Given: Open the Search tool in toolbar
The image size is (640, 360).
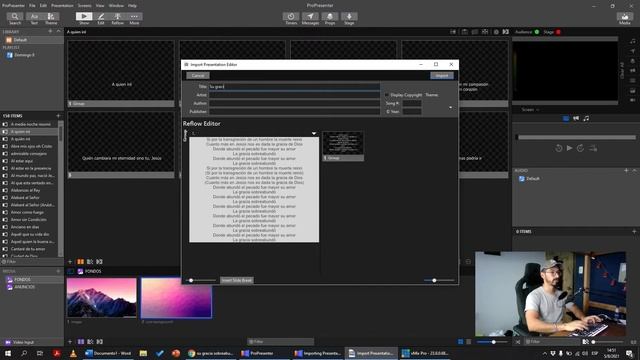Looking at the screenshot, I should [15, 18].
